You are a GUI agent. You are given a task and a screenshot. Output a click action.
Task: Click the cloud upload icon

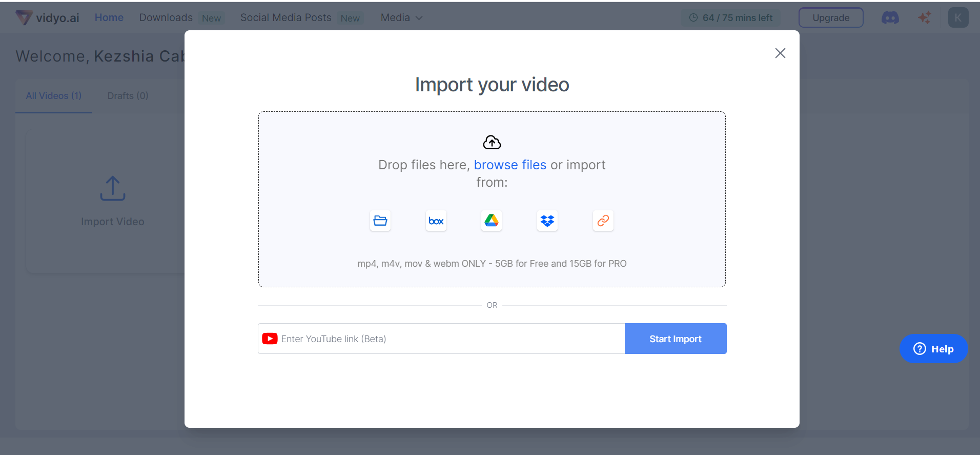[x=492, y=142]
